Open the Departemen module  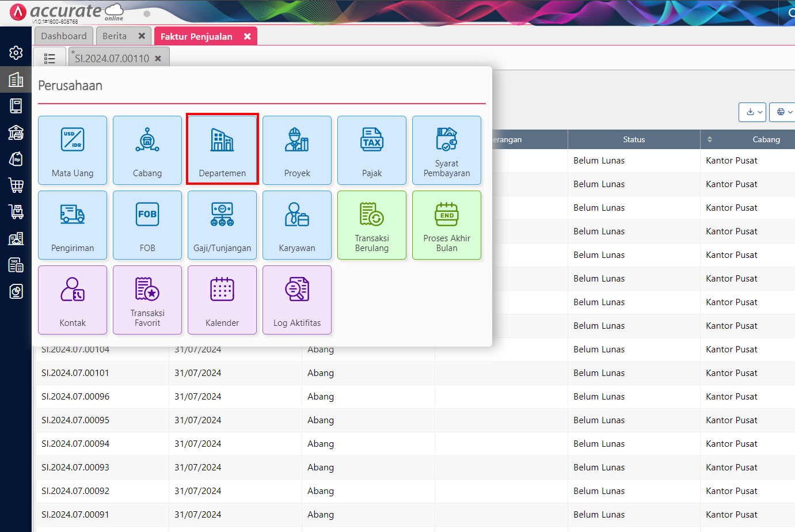(x=222, y=150)
